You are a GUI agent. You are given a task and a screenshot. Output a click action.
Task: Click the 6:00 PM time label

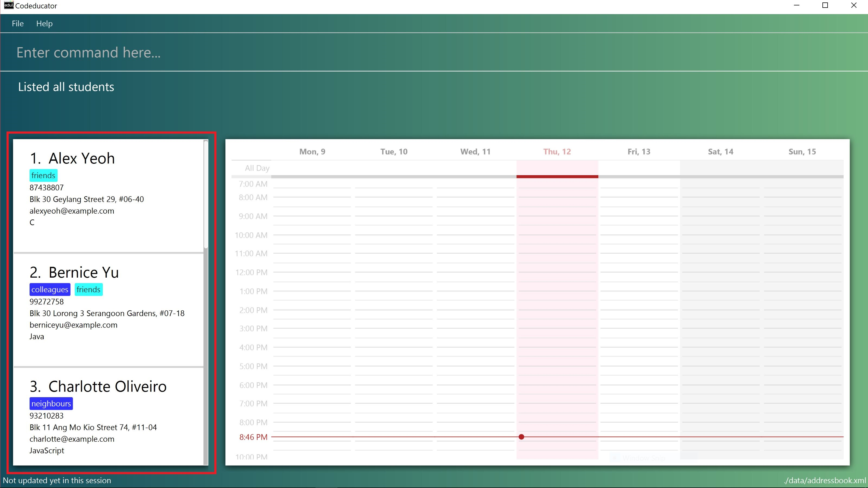pyautogui.click(x=253, y=385)
